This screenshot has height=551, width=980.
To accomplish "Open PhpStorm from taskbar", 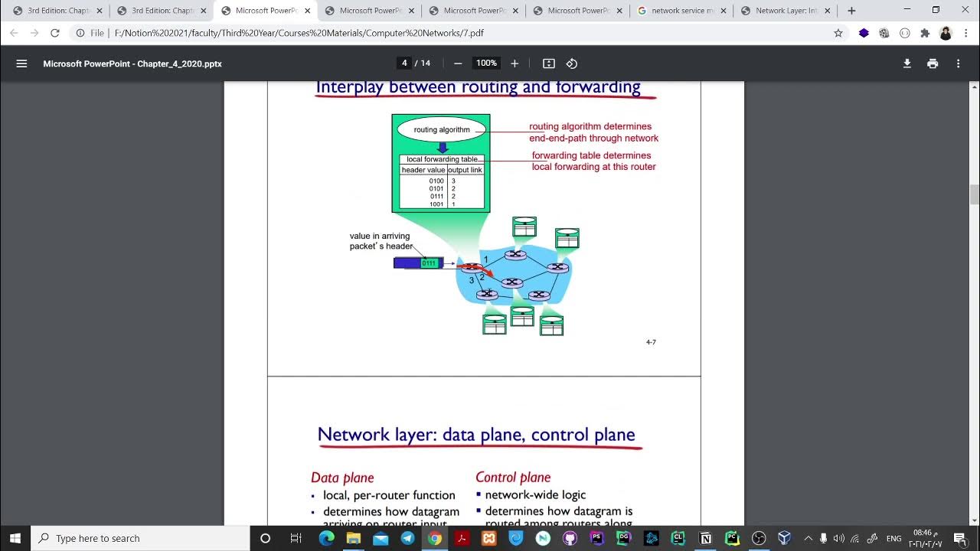I will (596, 538).
